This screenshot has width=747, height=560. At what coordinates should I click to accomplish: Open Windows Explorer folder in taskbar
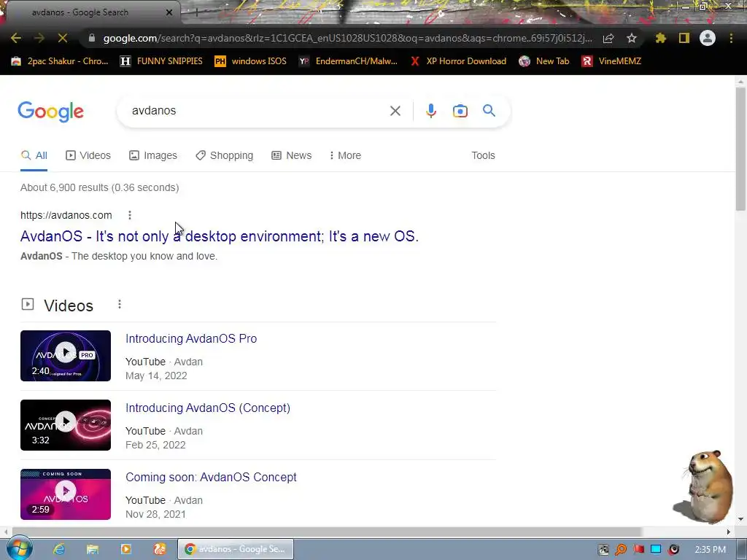tap(93, 549)
